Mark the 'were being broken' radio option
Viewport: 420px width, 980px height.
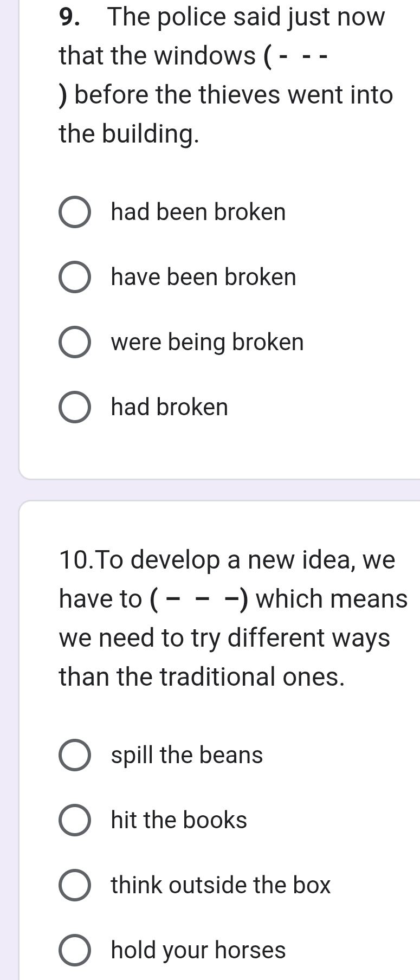click(74, 342)
